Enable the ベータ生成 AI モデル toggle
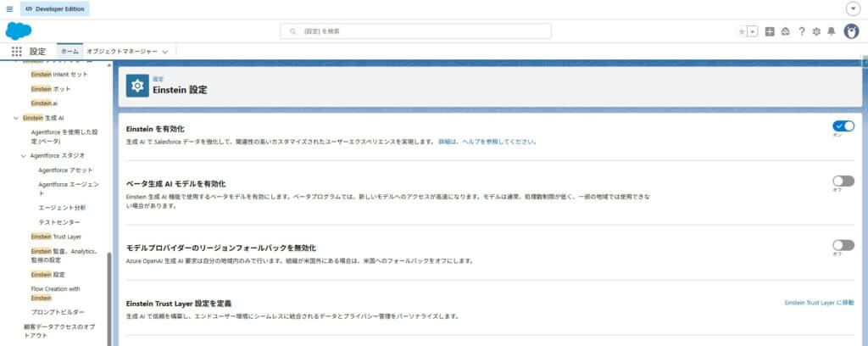The height and width of the screenshot is (346, 868). (843, 181)
